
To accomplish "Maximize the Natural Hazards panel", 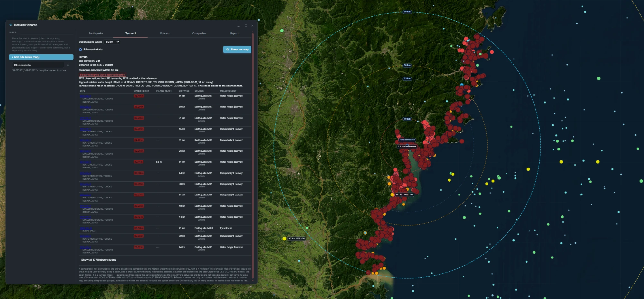I will pyautogui.click(x=246, y=26).
